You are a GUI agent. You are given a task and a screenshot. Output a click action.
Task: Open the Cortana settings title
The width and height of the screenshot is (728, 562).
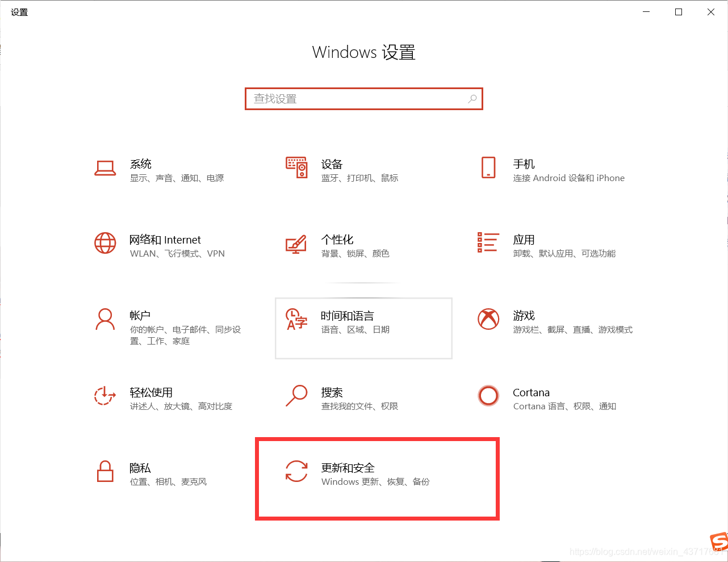pos(532,392)
